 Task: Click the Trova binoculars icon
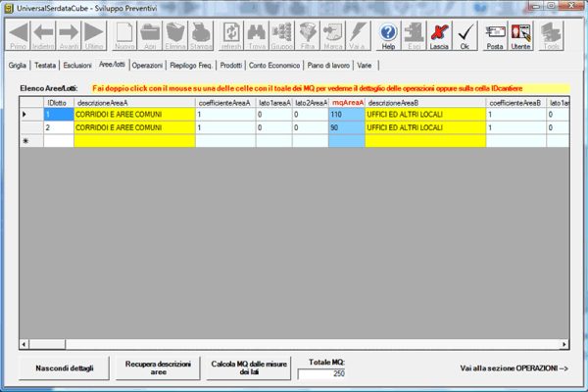[x=258, y=36]
